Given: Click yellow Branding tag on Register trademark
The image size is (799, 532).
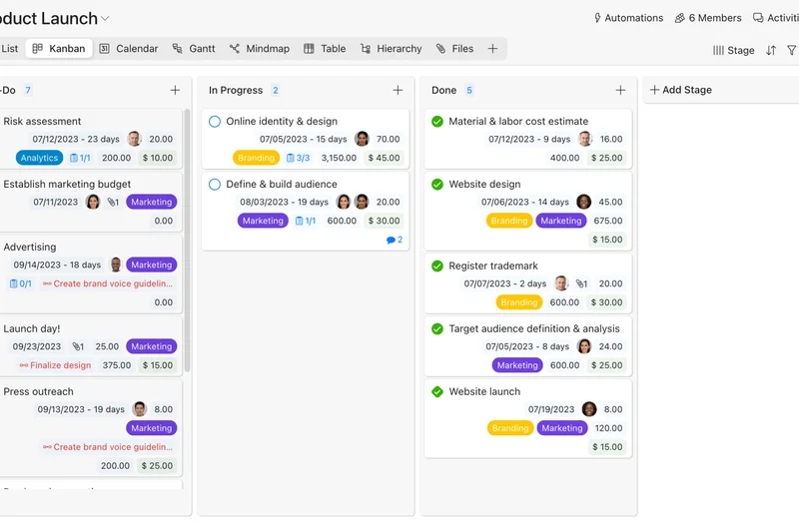Looking at the screenshot, I should pos(519,302).
